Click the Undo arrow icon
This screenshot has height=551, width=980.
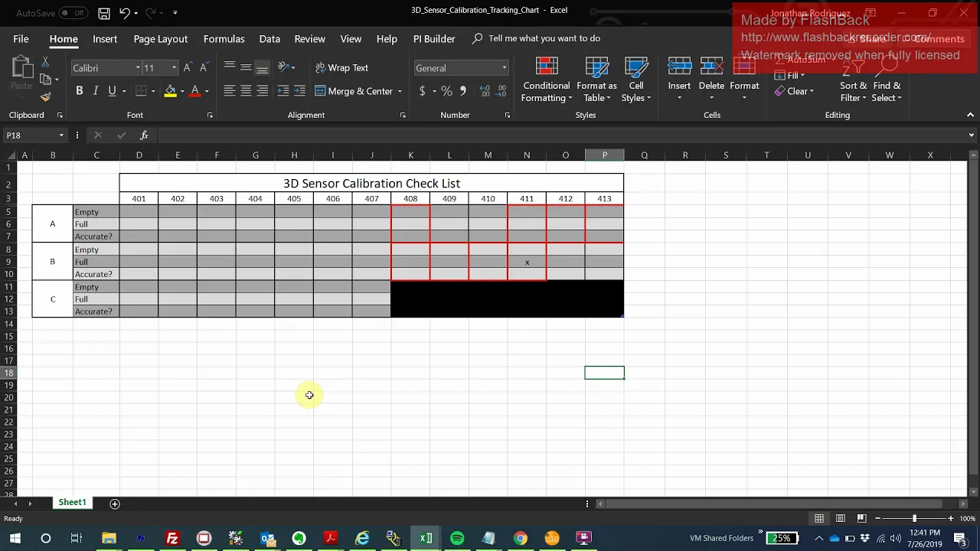click(124, 13)
